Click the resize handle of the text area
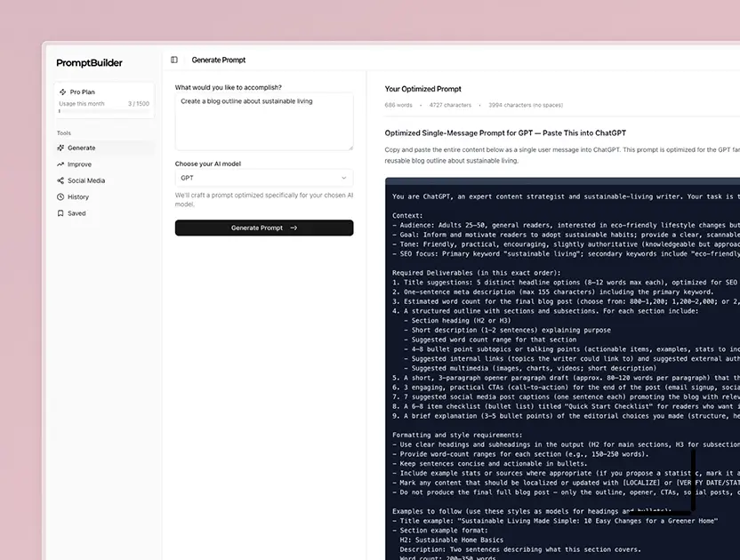 350,148
